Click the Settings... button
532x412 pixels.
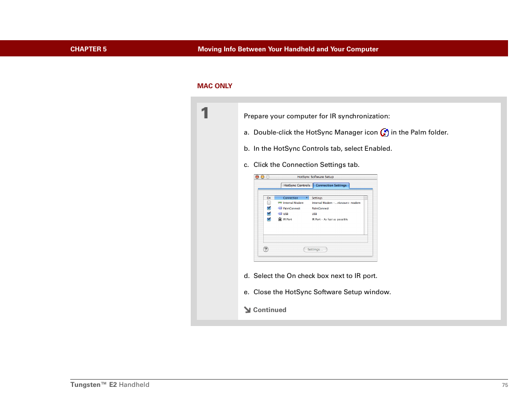click(x=315, y=250)
